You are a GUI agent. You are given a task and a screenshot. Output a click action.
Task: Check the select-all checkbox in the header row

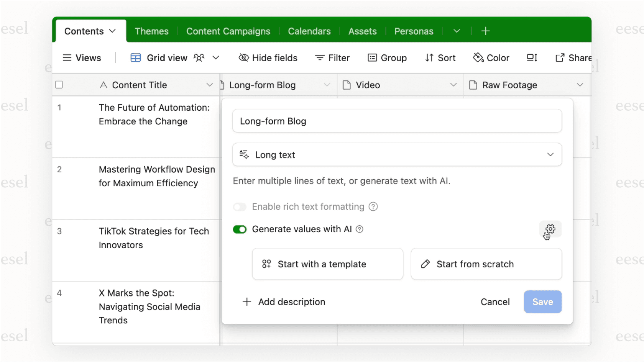pyautogui.click(x=59, y=85)
